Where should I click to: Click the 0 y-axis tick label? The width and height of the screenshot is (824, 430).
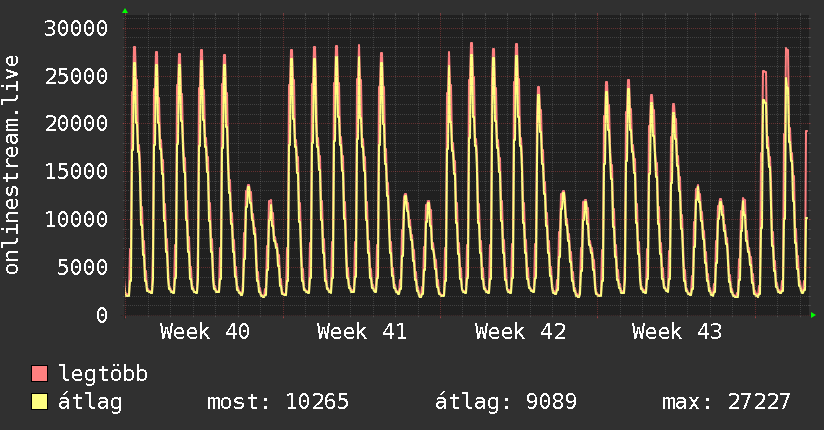(102, 315)
